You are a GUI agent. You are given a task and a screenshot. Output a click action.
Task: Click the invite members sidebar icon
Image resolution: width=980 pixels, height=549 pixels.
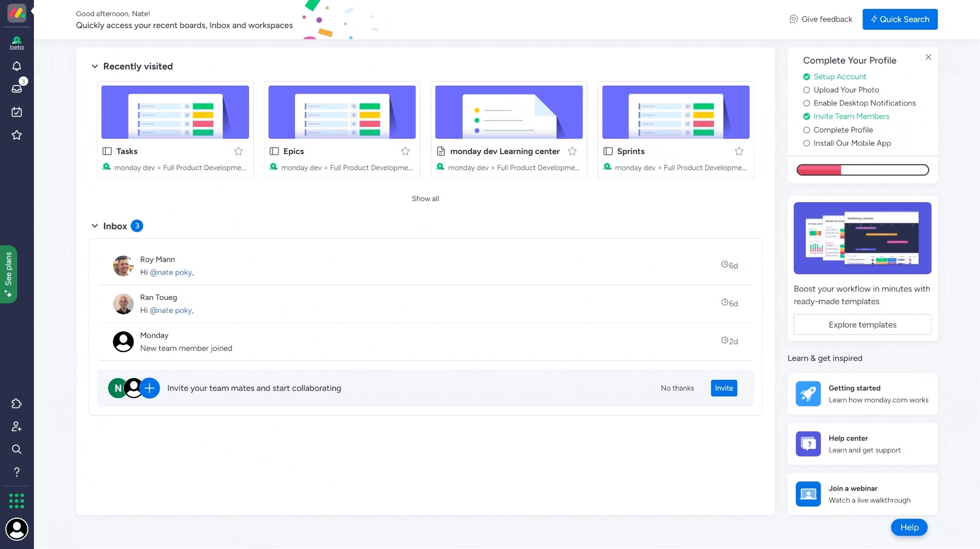16,426
